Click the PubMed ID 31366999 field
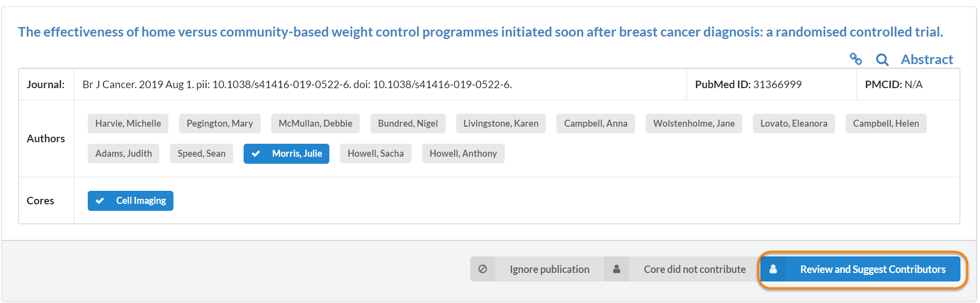 pos(748,85)
